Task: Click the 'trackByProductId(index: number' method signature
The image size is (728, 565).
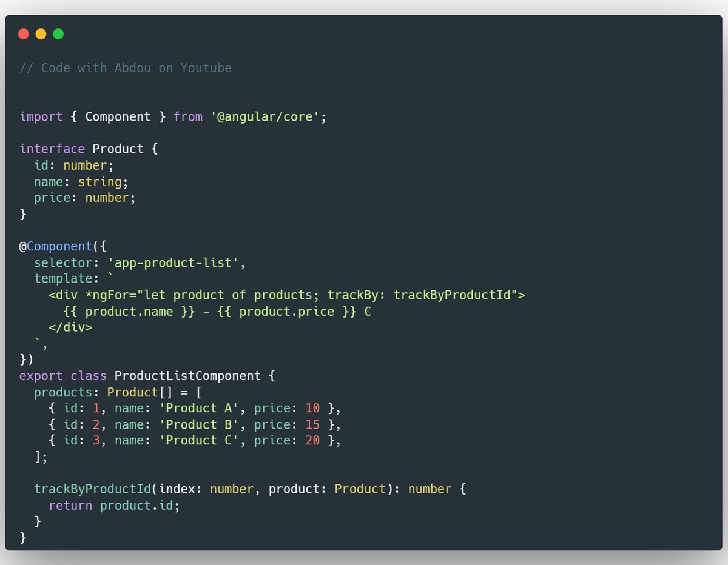Action: [x=250, y=489]
